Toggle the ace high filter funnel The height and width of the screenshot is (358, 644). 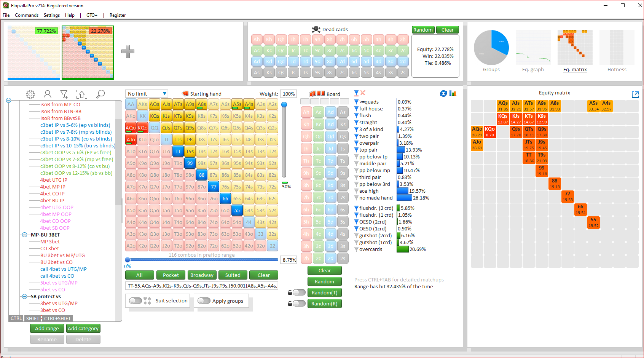tap(356, 191)
